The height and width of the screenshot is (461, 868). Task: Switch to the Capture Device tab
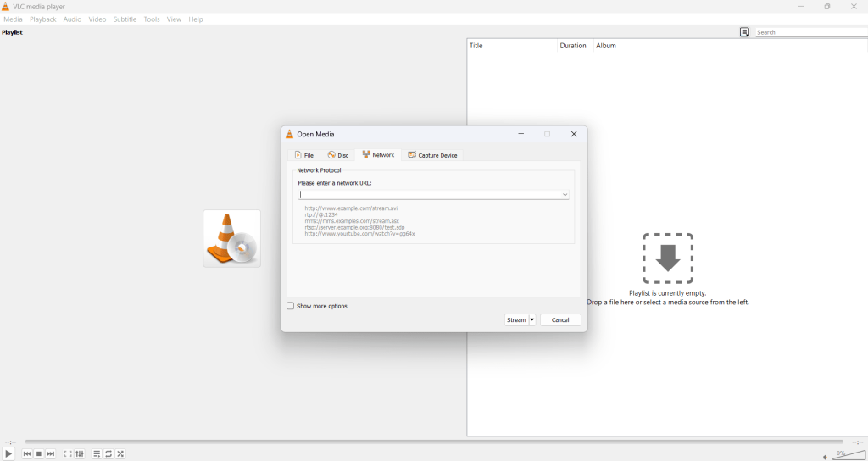[432, 155]
